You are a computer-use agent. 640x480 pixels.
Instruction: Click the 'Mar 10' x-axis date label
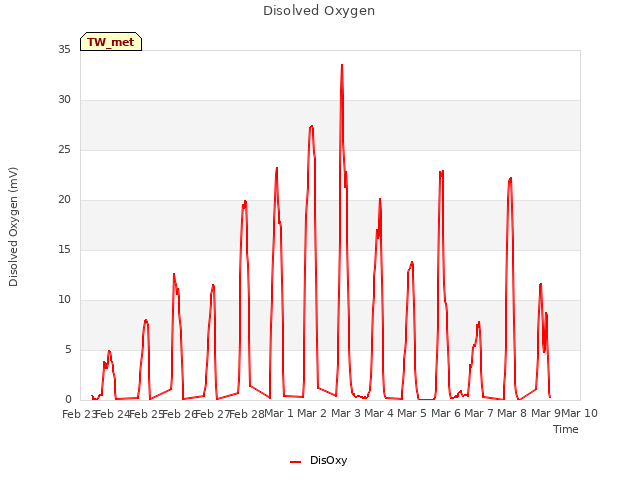[580, 413]
